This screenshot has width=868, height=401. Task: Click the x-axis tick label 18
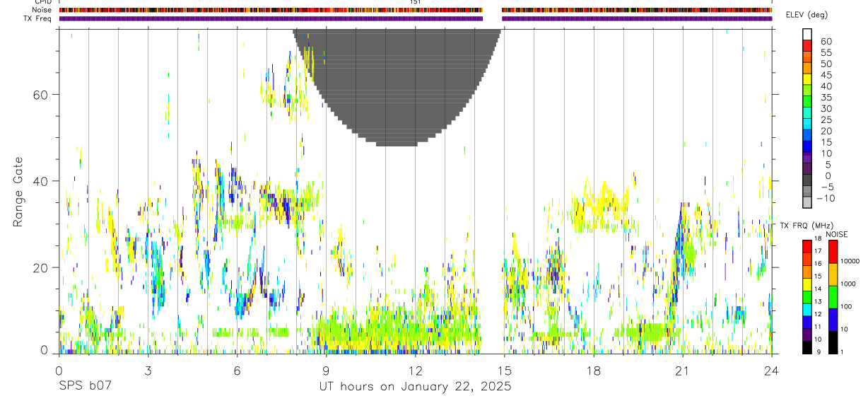pyautogui.click(x=594, y=370)
